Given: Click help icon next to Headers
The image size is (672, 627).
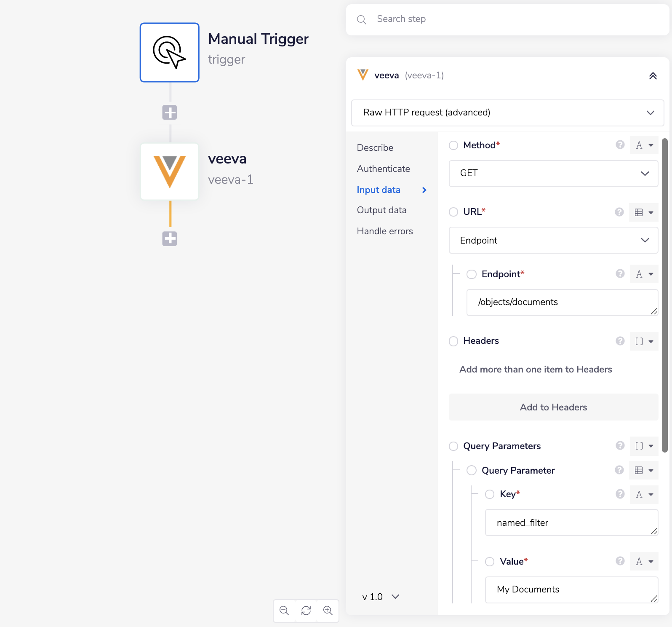Looking at the screenshot, I should coord(620,341).
